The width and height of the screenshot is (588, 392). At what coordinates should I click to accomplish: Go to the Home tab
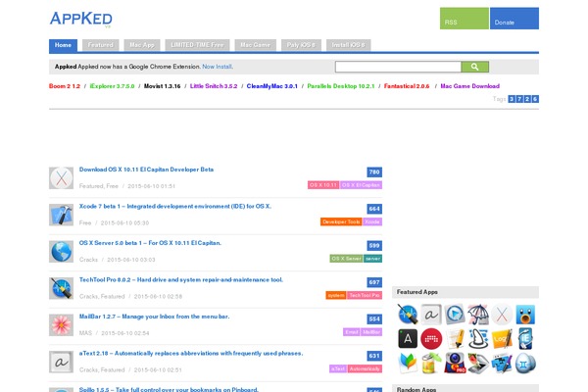click(x=63, y=45)
